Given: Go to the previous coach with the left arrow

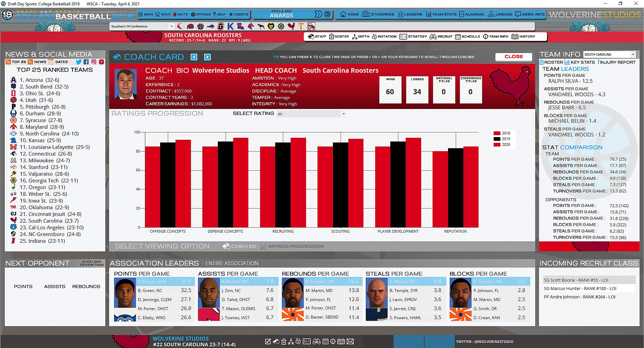Looking at the screenshot, I should (194, 57).
